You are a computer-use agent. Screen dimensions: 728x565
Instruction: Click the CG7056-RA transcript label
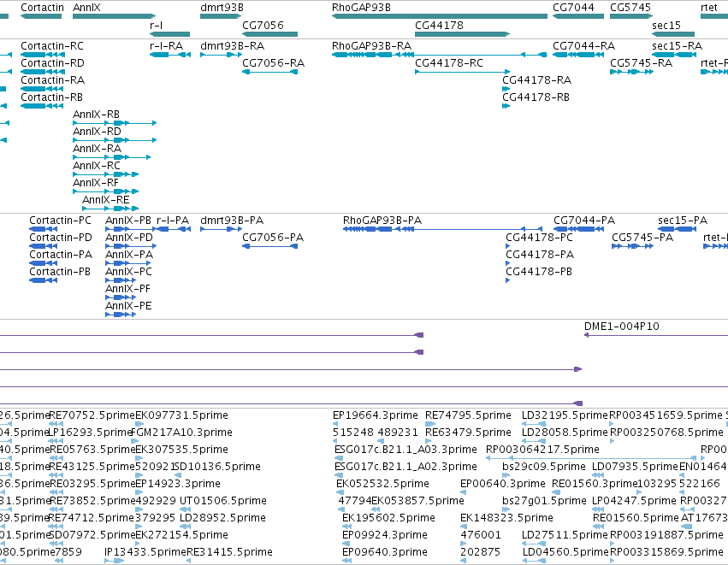click(x=273, y=63)
